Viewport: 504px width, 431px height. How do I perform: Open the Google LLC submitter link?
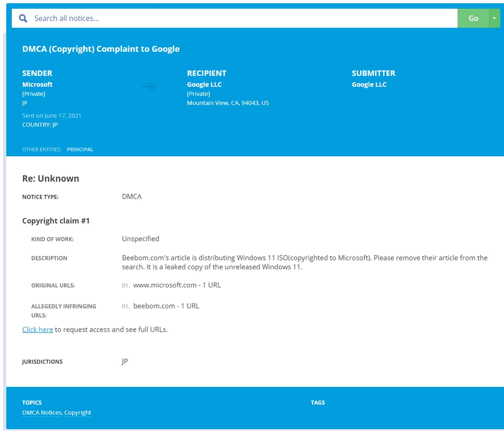coord(369,84)
